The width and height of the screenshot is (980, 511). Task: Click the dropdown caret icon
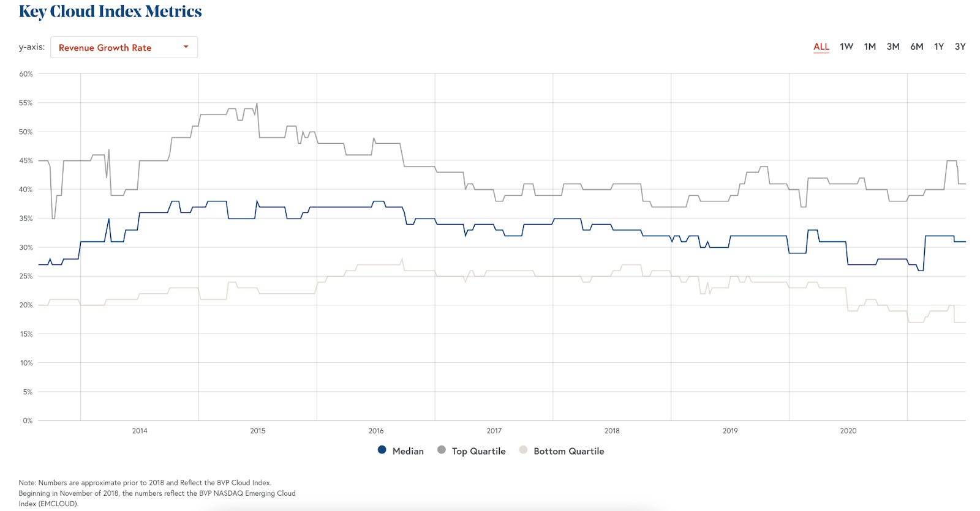(186, 47)
